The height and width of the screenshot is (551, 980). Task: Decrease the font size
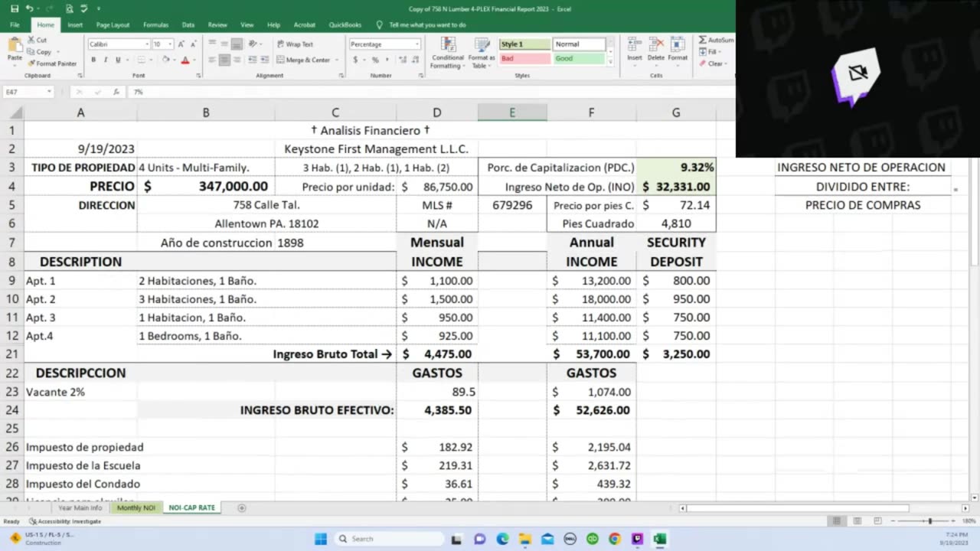coord(192,44)
